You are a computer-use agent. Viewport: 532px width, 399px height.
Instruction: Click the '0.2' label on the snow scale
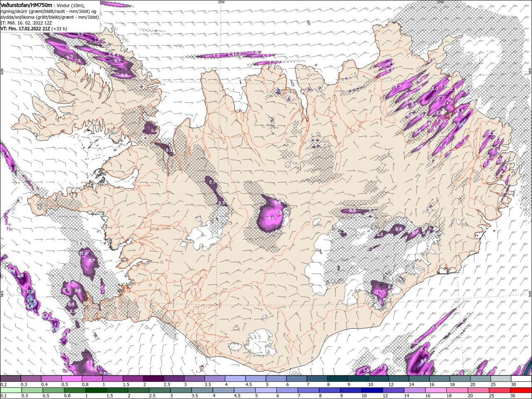3,384
